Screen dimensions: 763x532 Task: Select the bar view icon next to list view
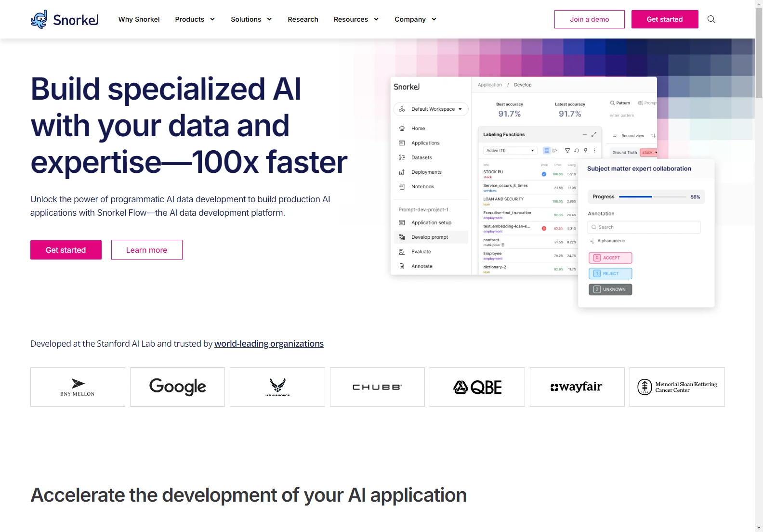(x=555, y=150)
